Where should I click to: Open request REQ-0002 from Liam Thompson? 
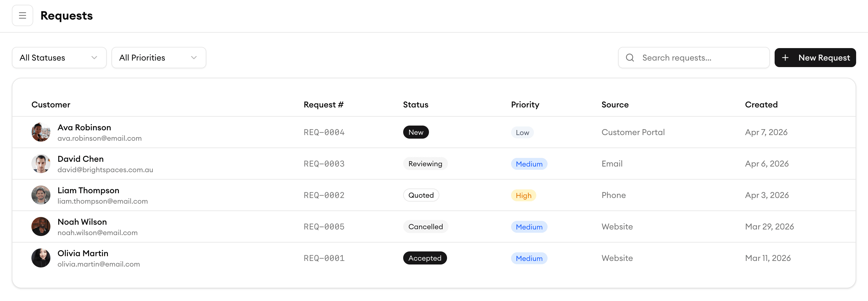coord(323,195)
